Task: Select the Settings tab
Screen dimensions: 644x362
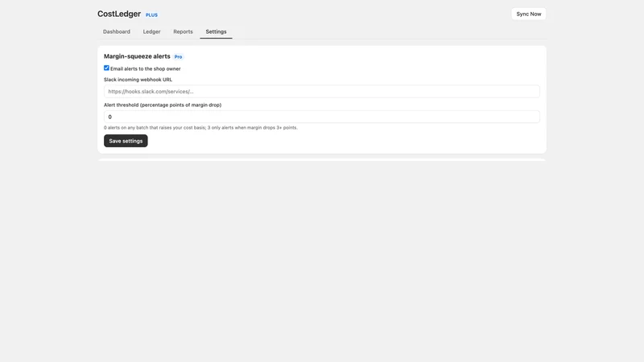Action: coord(216,31)
